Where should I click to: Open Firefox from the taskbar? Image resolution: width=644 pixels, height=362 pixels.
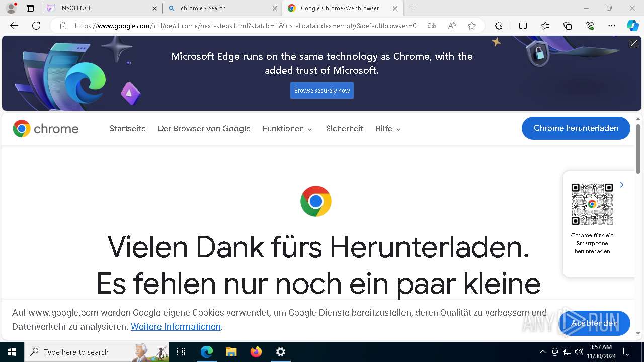pos(256,352)
